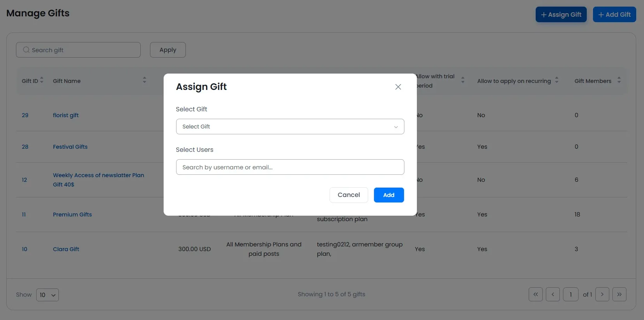644x320 pixels.
Task: Go to the first page with double-left arrow
Action: coord(535,294)
